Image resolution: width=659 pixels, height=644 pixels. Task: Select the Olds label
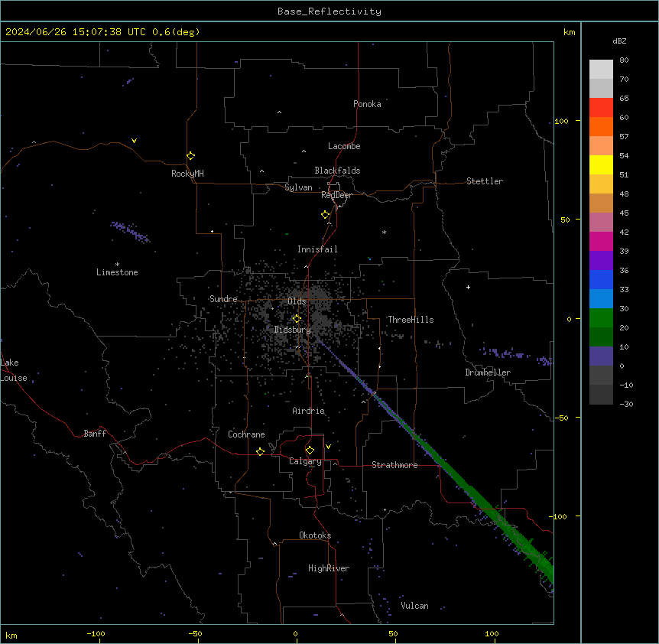297,301
